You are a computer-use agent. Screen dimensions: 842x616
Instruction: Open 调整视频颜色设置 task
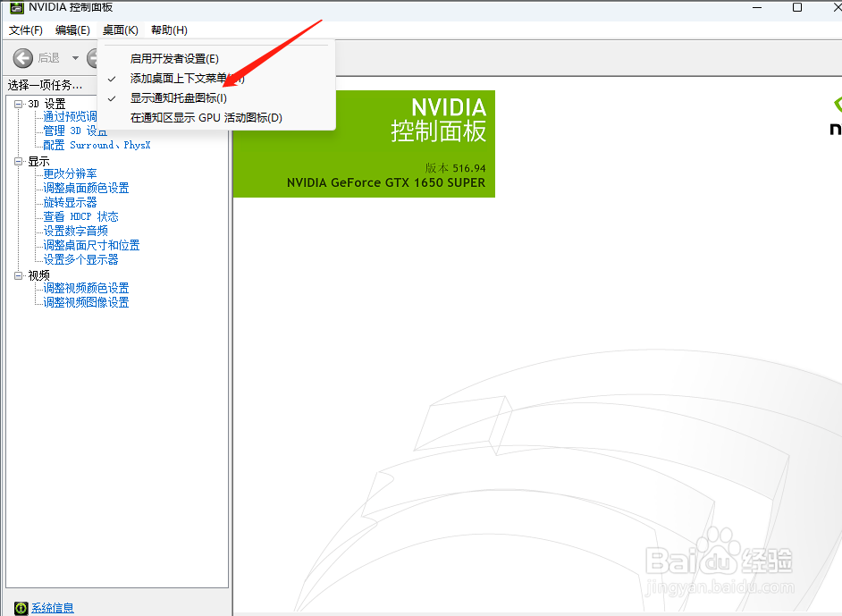click(86, 288)
